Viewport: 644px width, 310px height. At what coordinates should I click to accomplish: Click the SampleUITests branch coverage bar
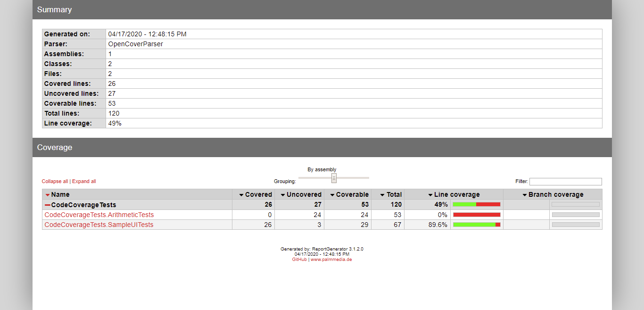point(576,225)
